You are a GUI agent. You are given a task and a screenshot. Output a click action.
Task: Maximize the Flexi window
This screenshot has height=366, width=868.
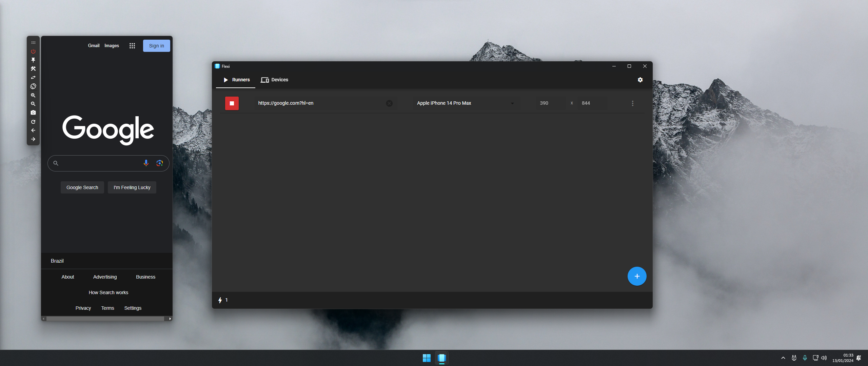click(629, 66)
